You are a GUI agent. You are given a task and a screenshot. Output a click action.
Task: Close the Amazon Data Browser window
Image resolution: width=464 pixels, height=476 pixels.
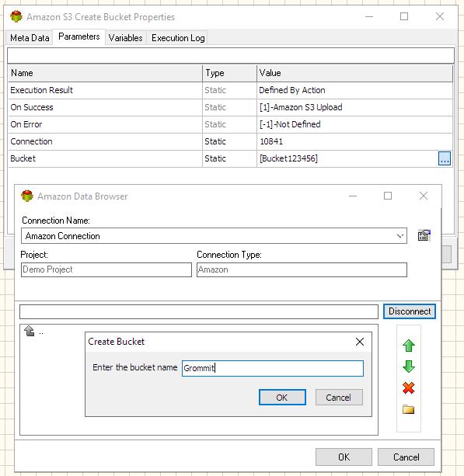coord(424,196)
